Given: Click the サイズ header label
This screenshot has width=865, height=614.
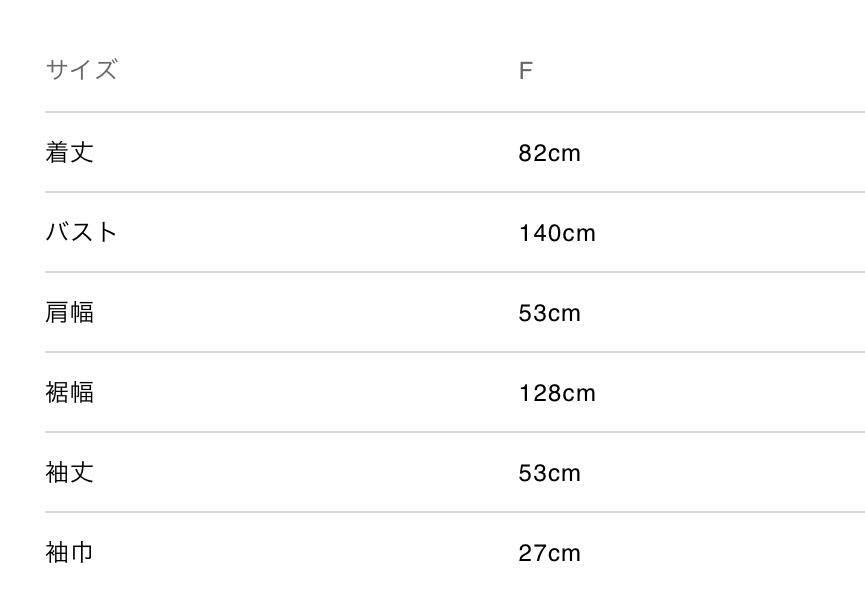Looking at the screenshot, I should tap(81, 70).
